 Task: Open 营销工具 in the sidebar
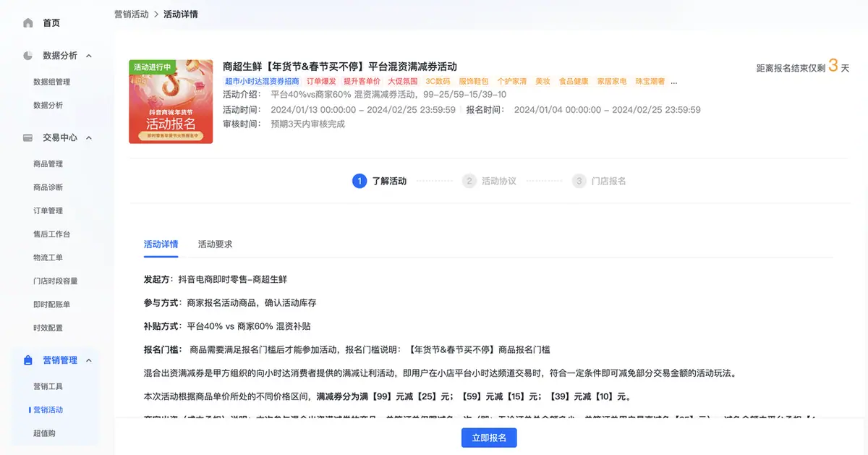pyautogui.click(x=48, y=386)
